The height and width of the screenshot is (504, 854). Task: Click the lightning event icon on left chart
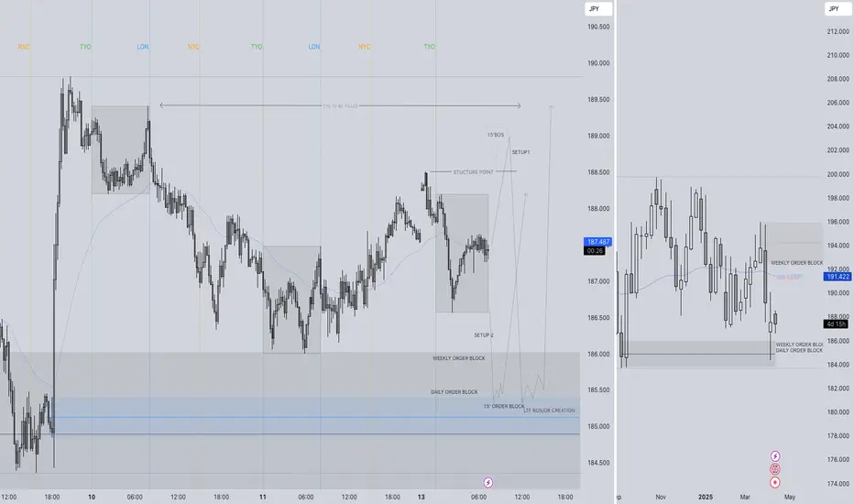pyautogui.click(x=488, y=482)
